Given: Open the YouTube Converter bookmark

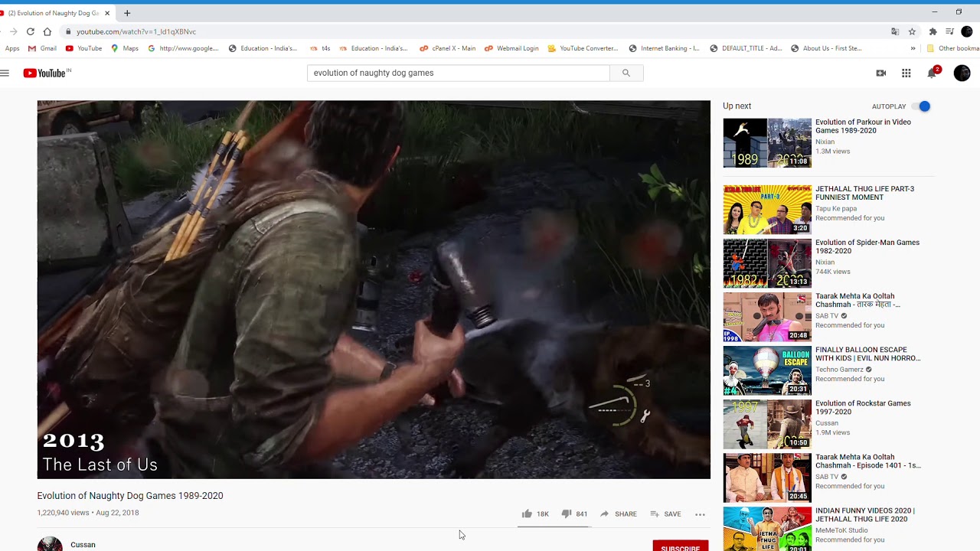Looking at the screenshot, I should 583,48.
